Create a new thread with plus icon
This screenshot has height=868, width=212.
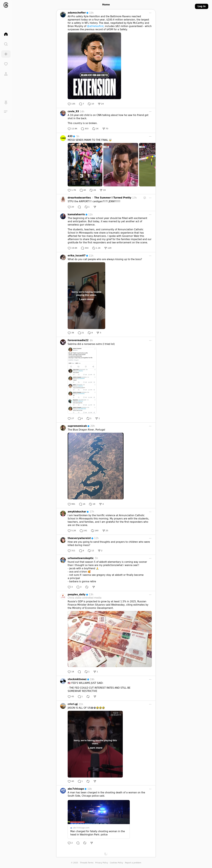[x=6, y=54]
